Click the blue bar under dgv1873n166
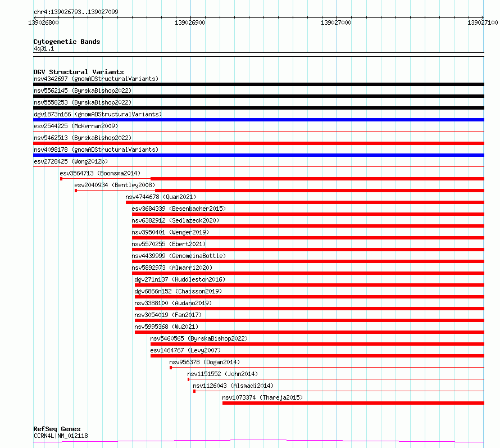This screenshot has width=500, height=448. pyautogui.click(x=258, y=120)
